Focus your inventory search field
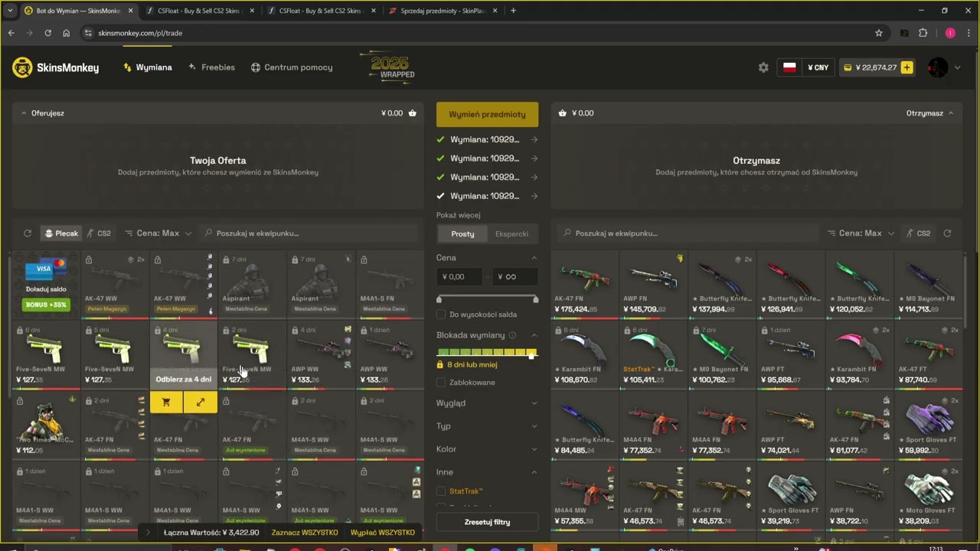 click(310, 233)
